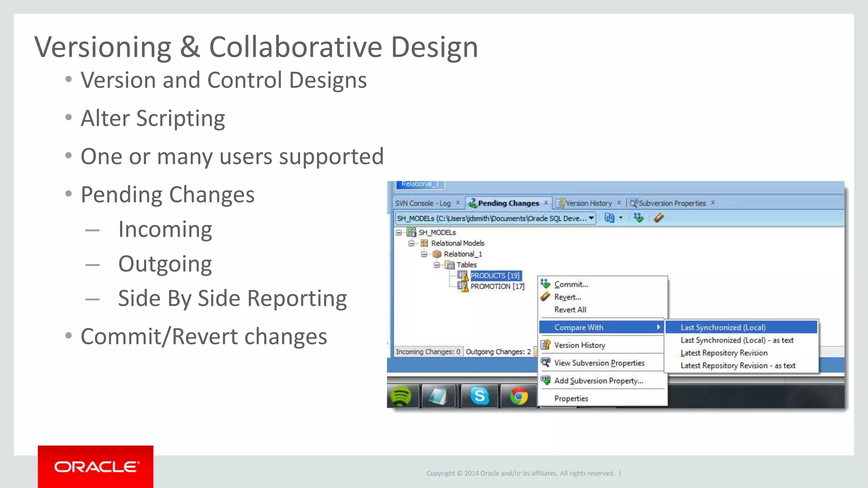Click the Commit toolbar icon
The width and height of the screenshot is (868, 488).
[638, 218]
